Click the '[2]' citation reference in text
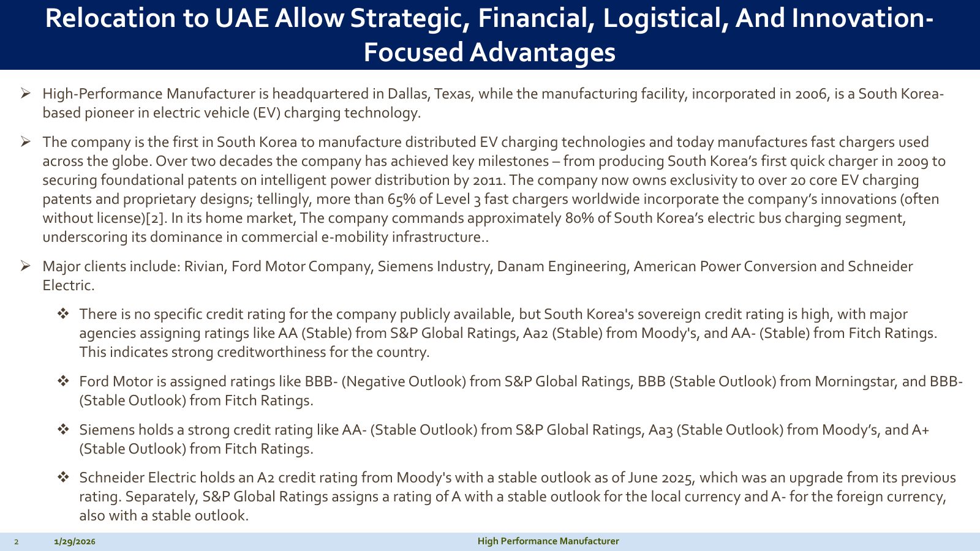980x551 pixels. click(x=155, y=218)
